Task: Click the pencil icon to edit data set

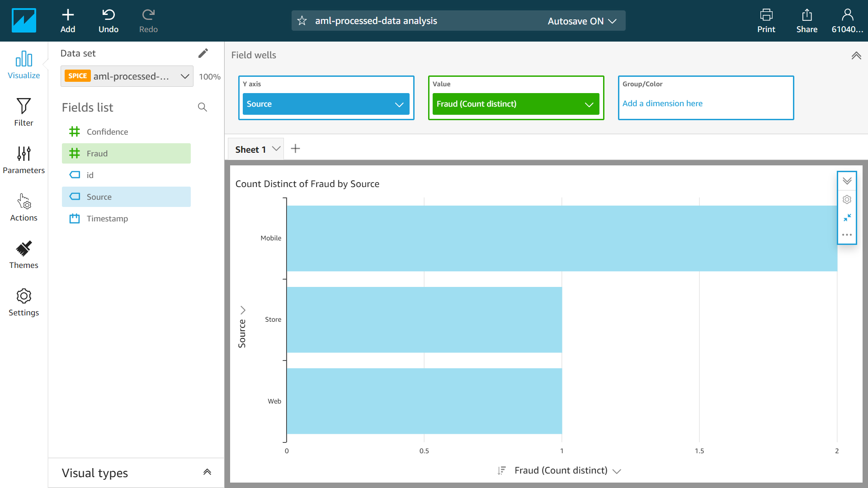Action: (203, 53)
